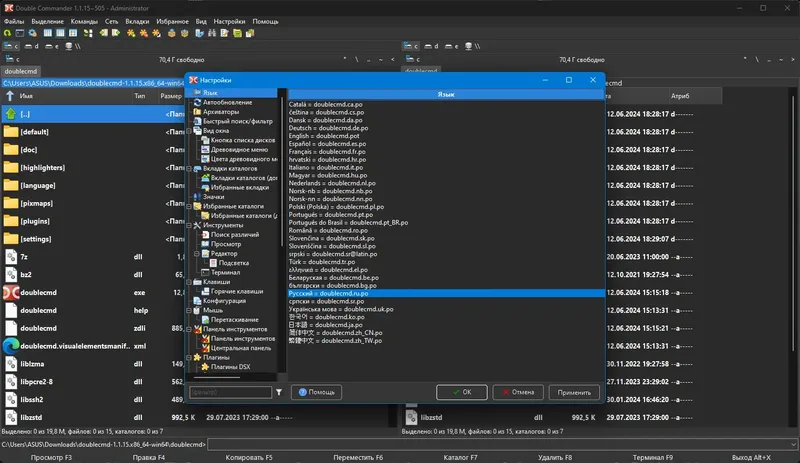
Task: Select drive e in the left panel
Action: (52, 46)
